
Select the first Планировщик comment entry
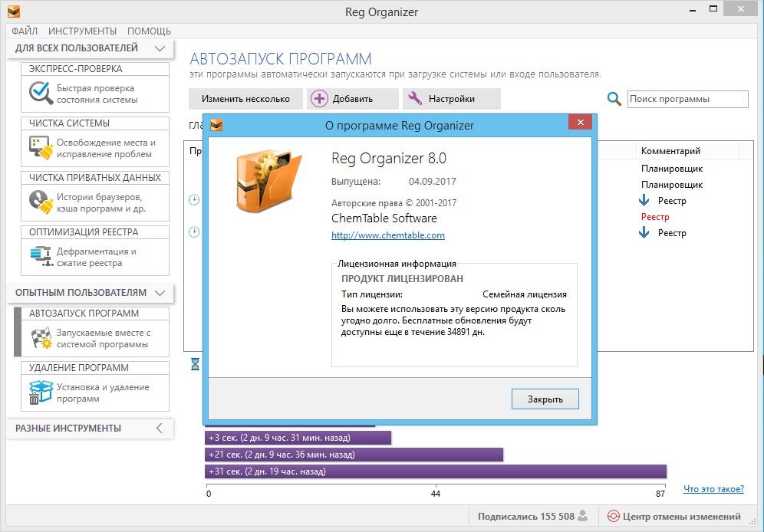(671, 169)
